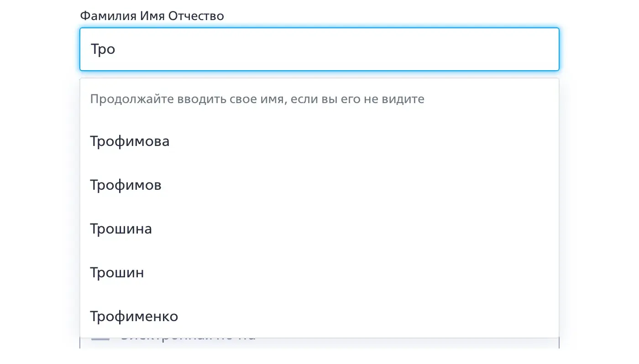The width and height of the screenshot is (639, 364).
Task: Focus the highlighted full-name text box
Action: pos(319,49)
